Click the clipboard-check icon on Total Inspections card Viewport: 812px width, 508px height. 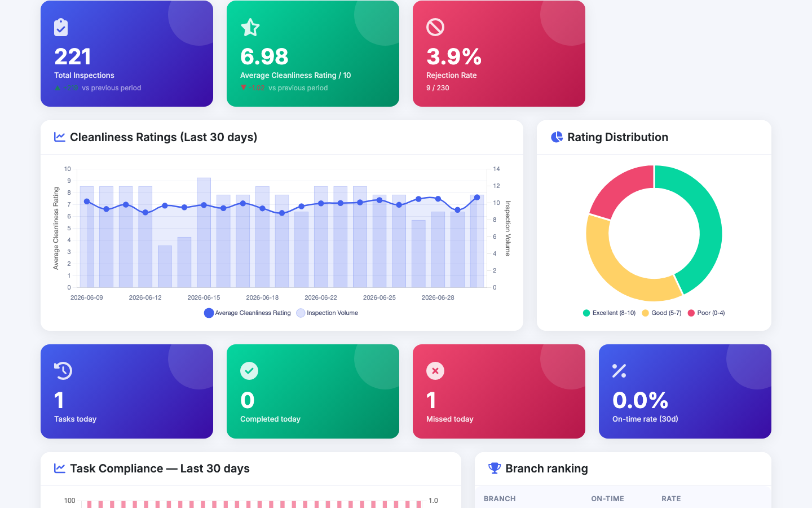point(61,27)
